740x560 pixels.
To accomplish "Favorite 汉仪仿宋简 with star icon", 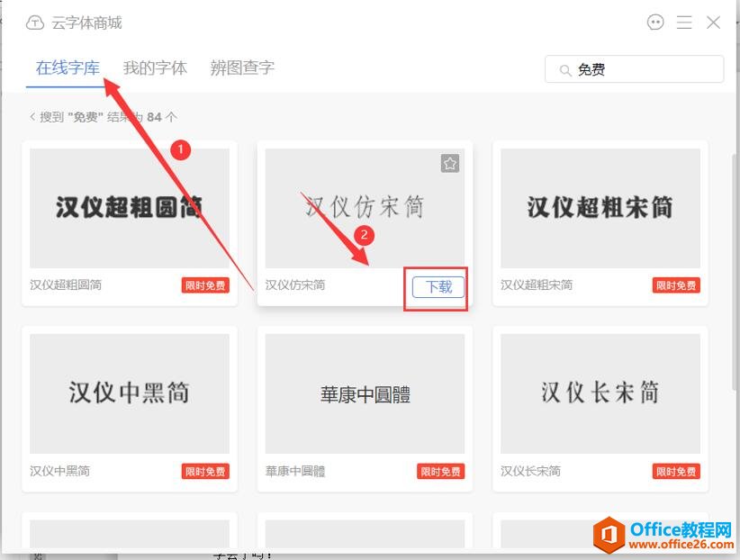I will coord(450,163).
